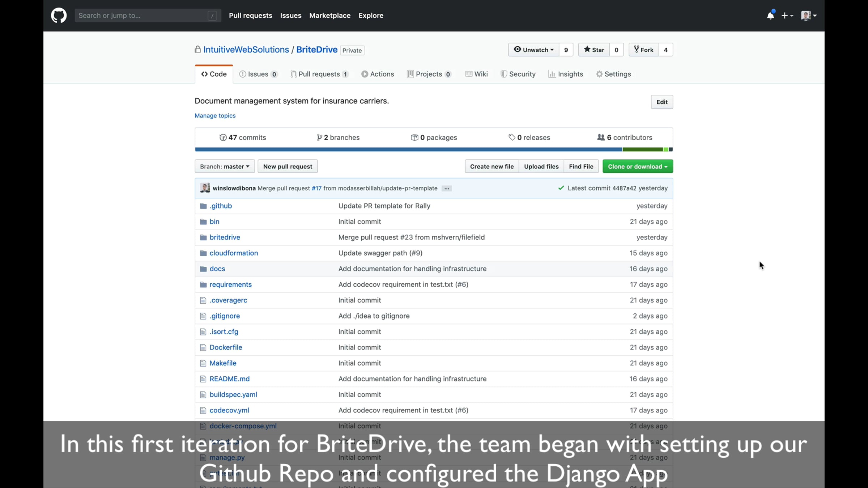Click the Dockerfile file icon
This screenshot has width=868, height=488.
(x=203, y=347)
